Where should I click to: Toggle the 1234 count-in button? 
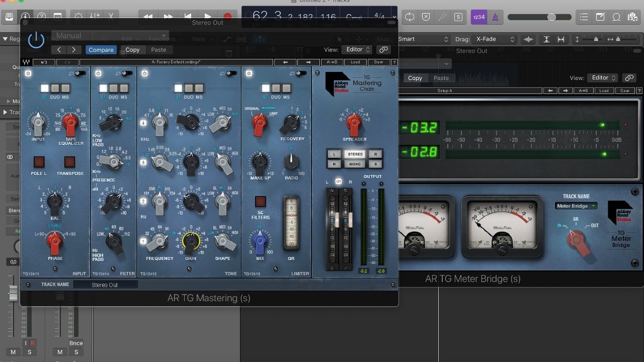[x=478, y=17]
